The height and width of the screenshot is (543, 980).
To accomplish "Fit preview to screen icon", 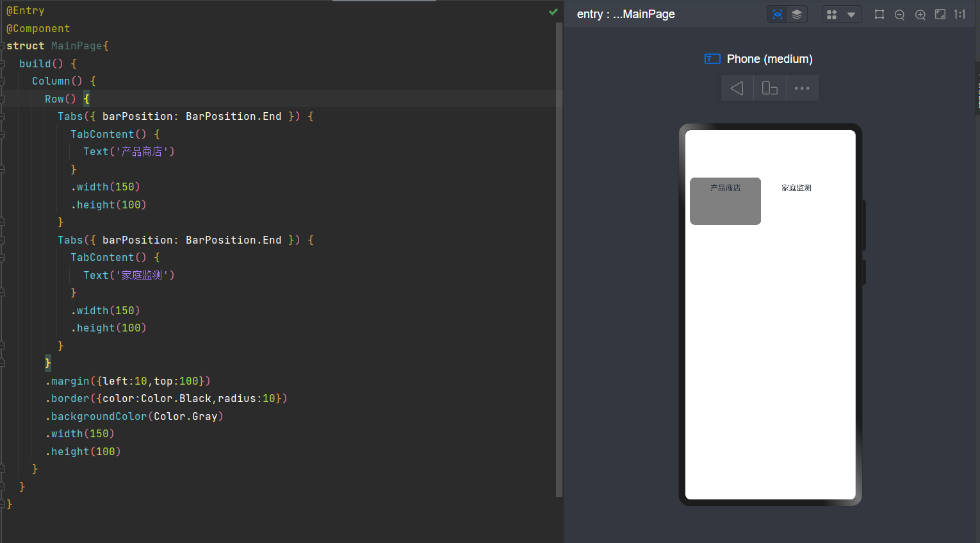I will (940, 15).
